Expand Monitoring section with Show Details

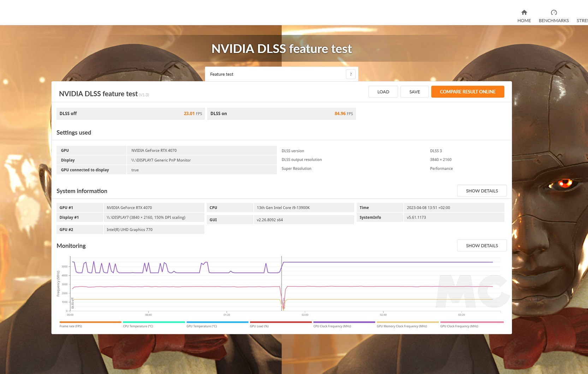(482, 245)
